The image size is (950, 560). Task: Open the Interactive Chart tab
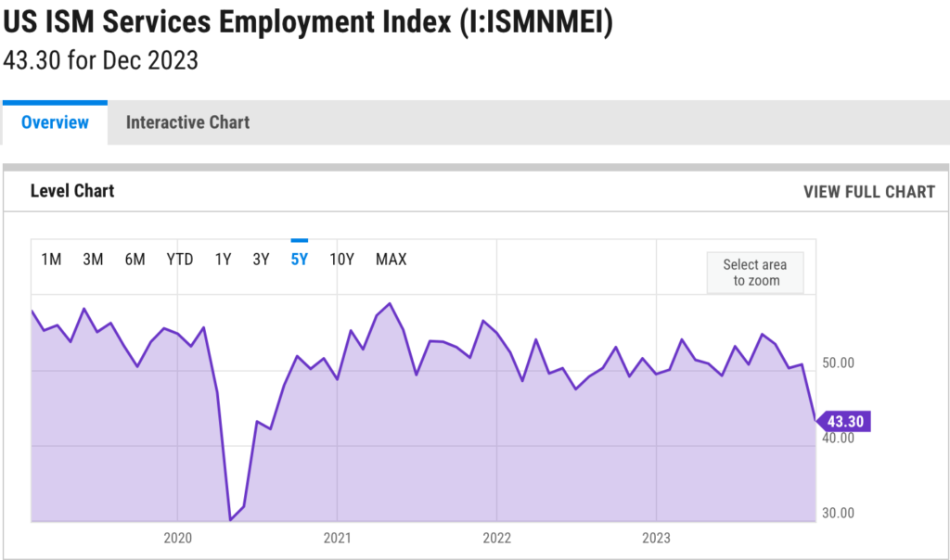[x=187, y=123]
